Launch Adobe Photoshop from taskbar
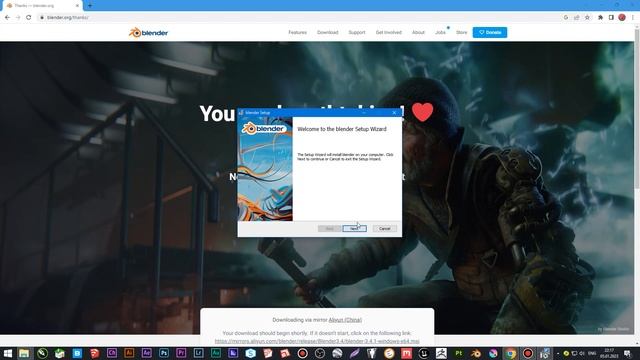640x360 pixels. pos(164,353)
